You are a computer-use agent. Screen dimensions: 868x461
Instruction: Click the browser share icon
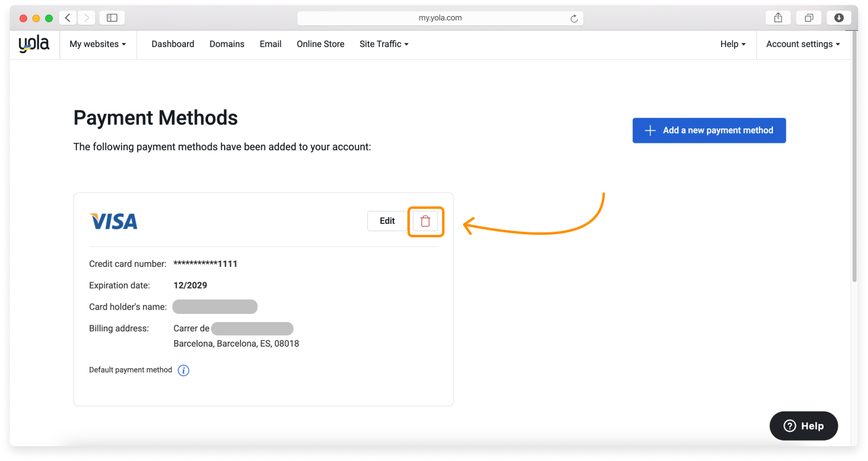point(777,17)
